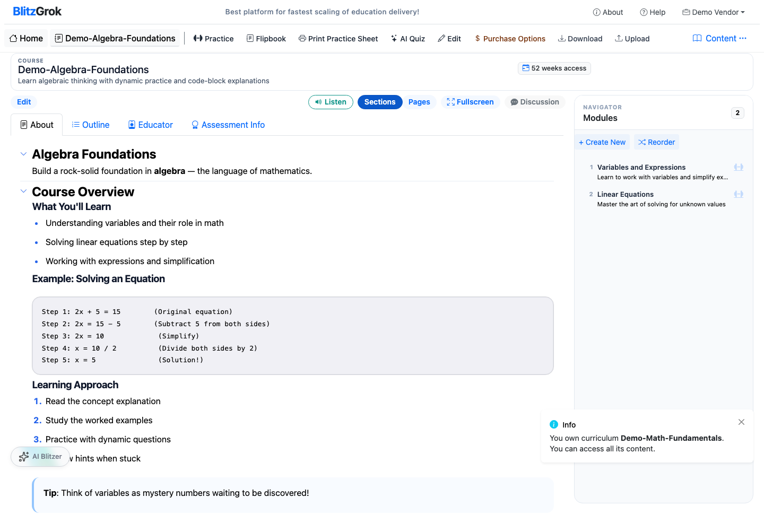Click Print Practice Sheet

pos(338,39)
